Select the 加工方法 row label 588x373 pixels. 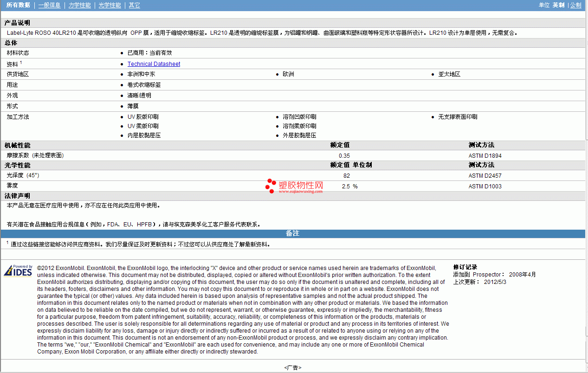pyautogui.click(x=18, y=117)
